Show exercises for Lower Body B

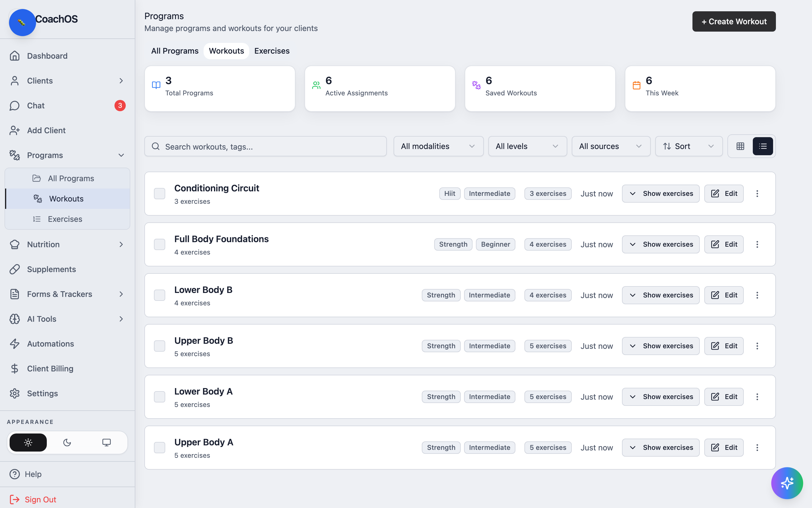pyautogui.click(x=661, y=295)
